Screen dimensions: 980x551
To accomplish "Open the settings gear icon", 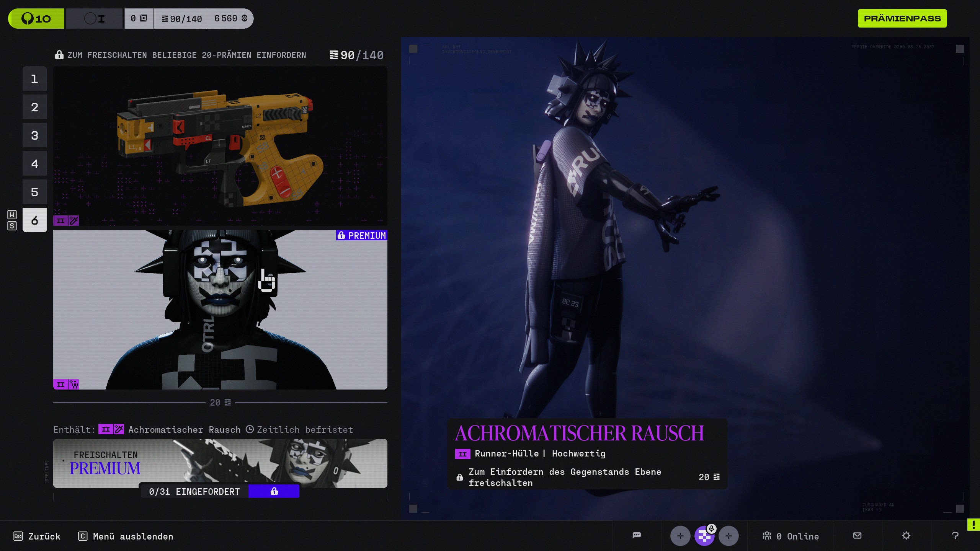I will pos(906,535).
